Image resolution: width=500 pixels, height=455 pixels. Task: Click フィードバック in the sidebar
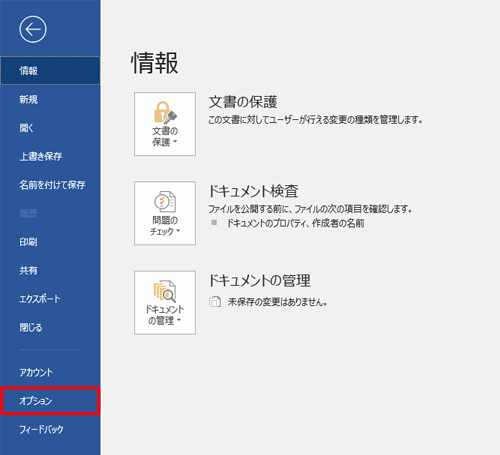tap(50, 429)
